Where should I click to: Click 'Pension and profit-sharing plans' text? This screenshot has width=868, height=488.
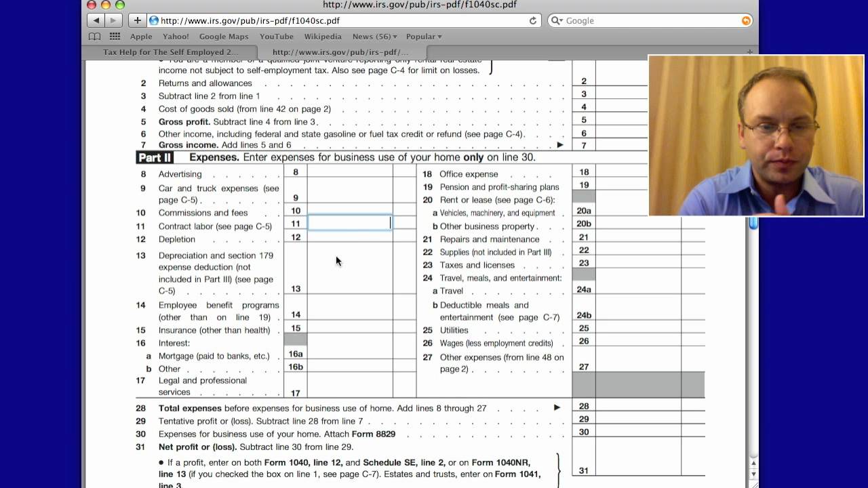click(500, 187)
